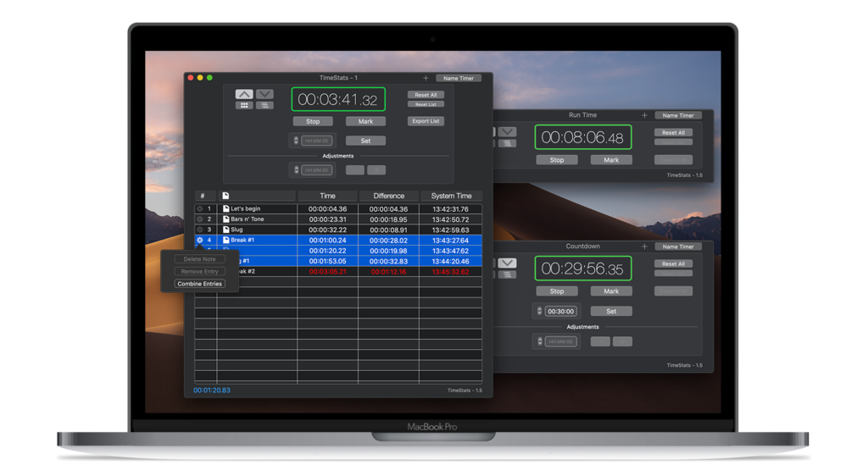
Task: Click the minus adjustment button in the Countdown window
Action: (600, 341)
